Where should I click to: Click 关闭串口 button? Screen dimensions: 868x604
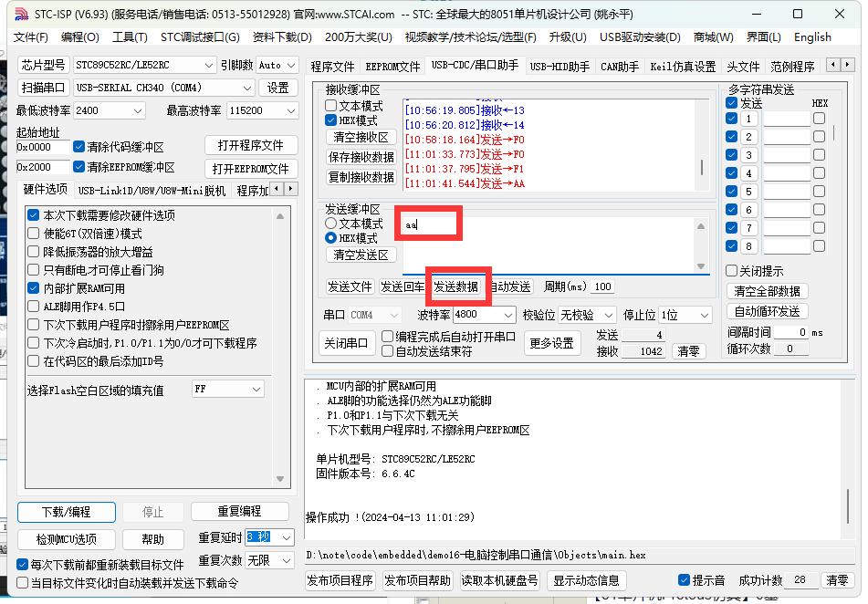pyautogui.click(x=346, y=343)
